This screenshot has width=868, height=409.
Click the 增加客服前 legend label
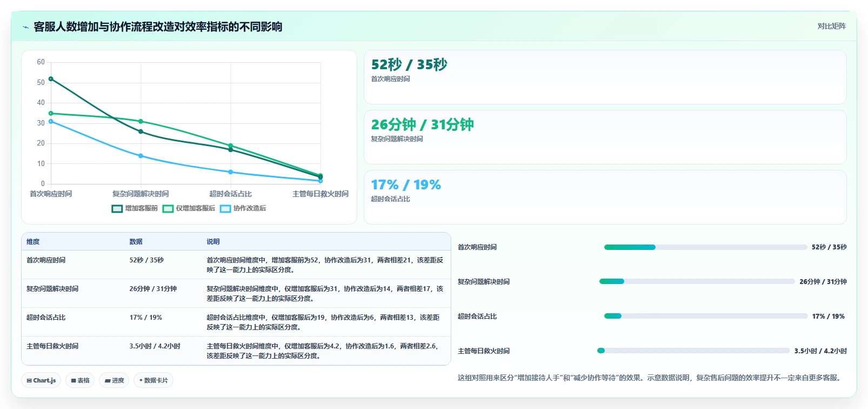[x=142, y=208]
